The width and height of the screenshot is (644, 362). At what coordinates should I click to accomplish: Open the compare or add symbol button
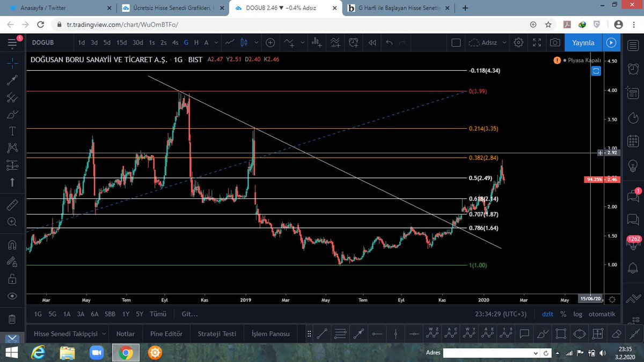click(270, 42)
